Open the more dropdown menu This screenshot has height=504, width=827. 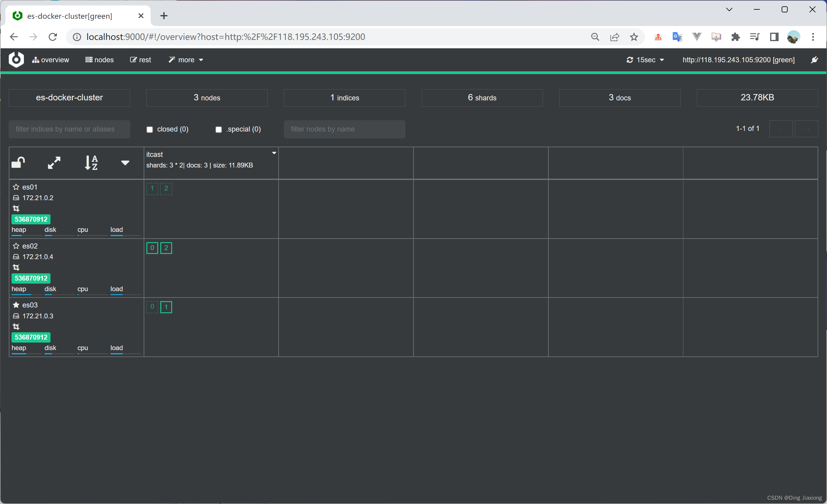point(186,60)
